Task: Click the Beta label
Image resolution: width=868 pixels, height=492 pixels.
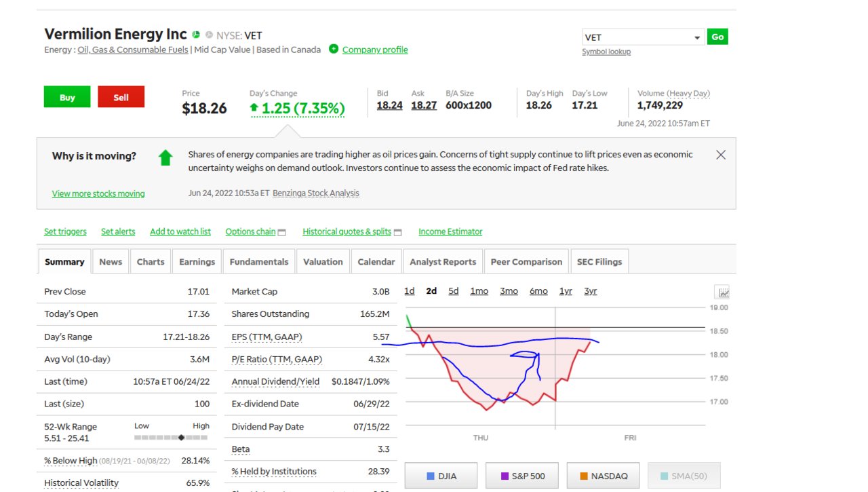Action: click(x=241, y=449)
